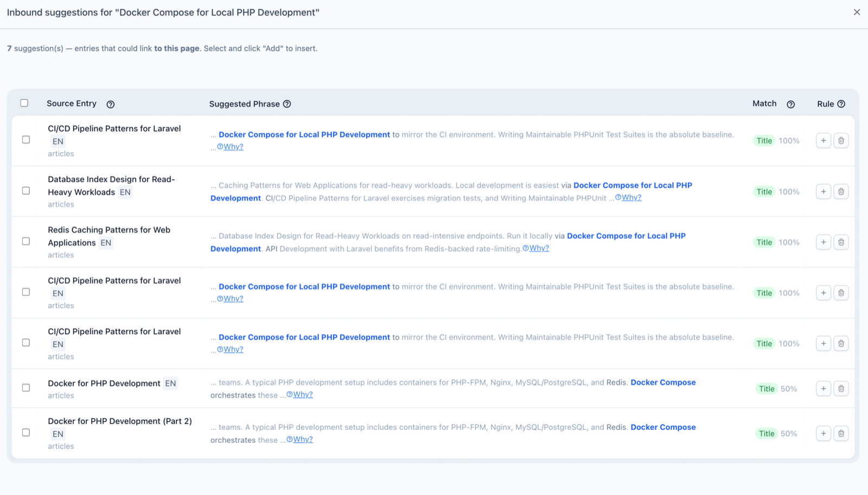
Task: Open the Rule column help icon
Action: (x=841, y=104)
